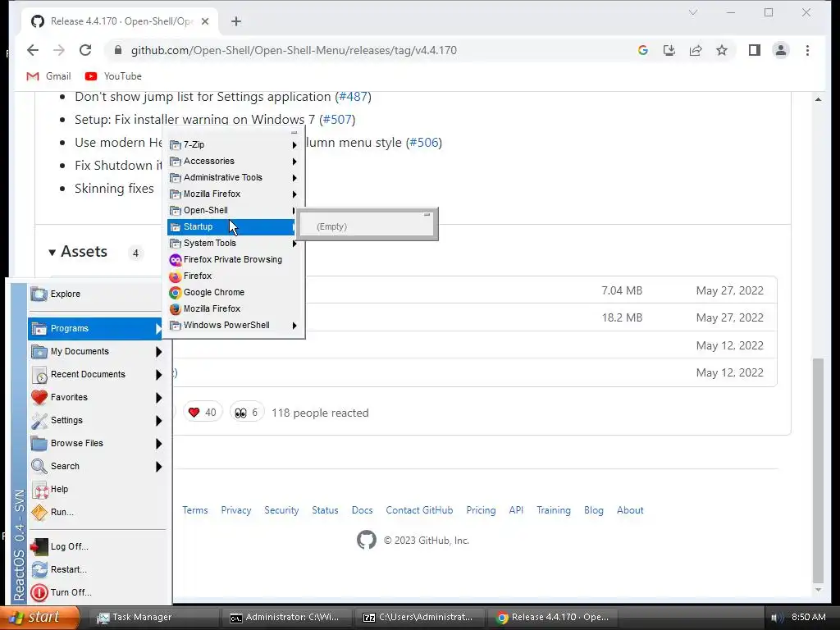The height and width of the screenshot is (630, 840).
Task: Collapse the Assets section triangle
Action: 52,253
